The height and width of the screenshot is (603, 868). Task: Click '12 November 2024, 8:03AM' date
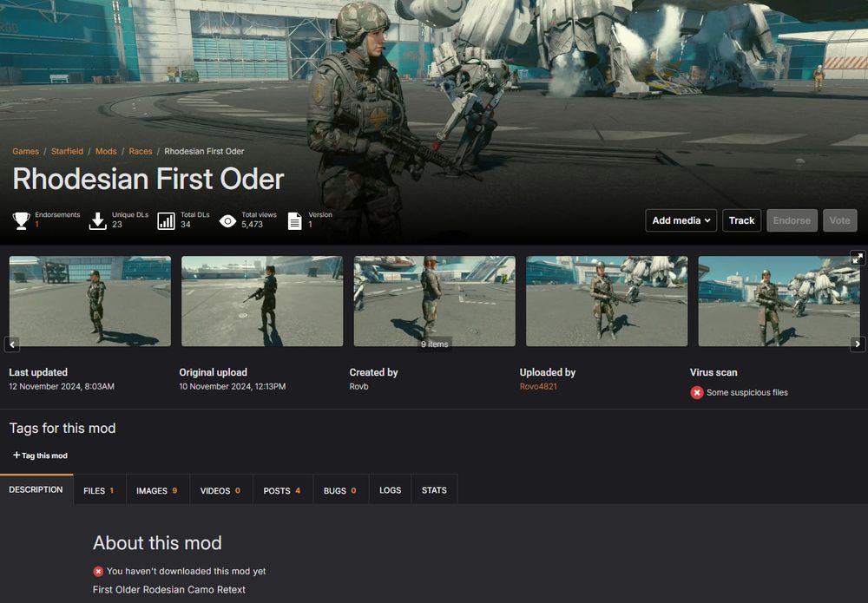[62, 386]
